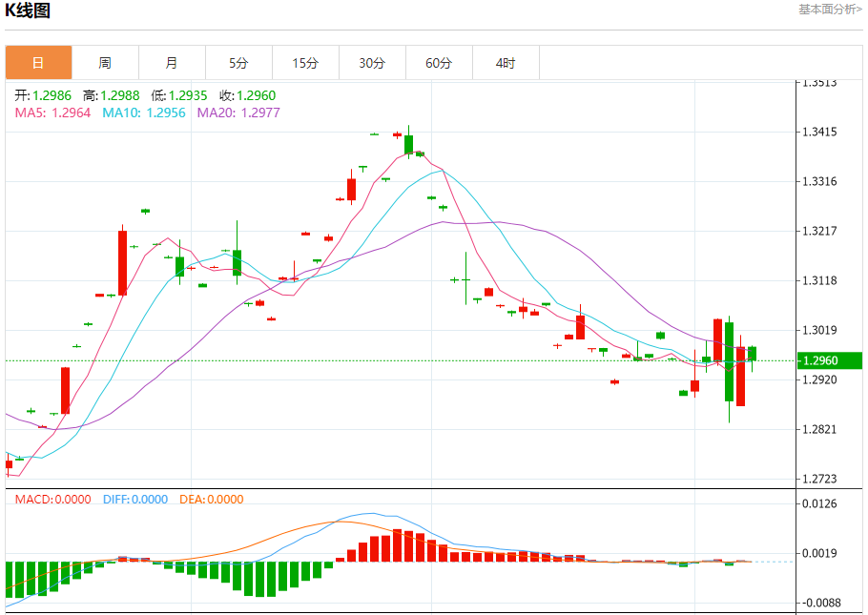Viewport: 868px width, 615px height.
Task: Switch to the 5分 chart tab
Action: pyautogui.click(x=238, y=63)
